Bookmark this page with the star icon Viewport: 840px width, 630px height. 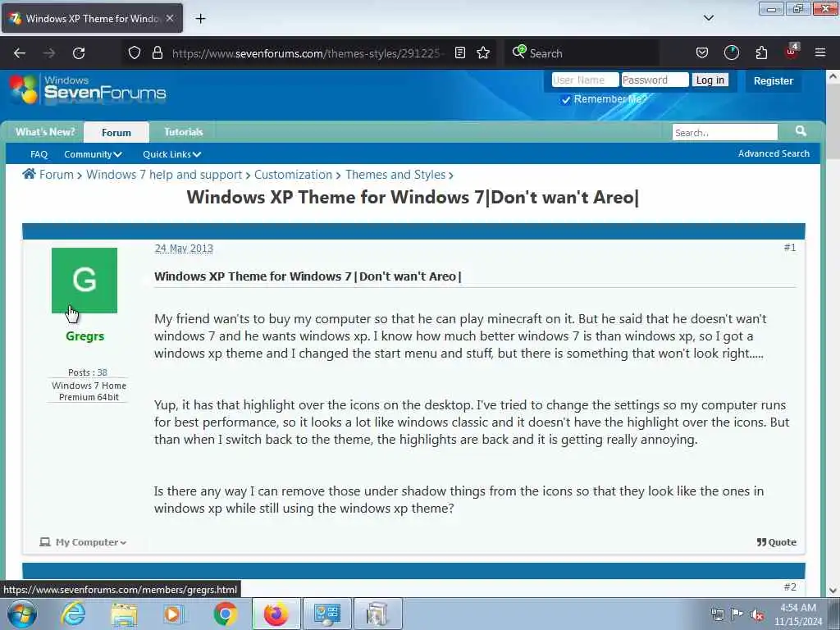click(483, 52)
